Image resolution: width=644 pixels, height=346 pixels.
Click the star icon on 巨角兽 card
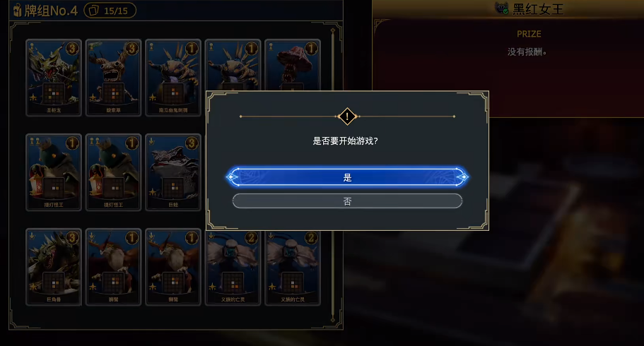33,287
